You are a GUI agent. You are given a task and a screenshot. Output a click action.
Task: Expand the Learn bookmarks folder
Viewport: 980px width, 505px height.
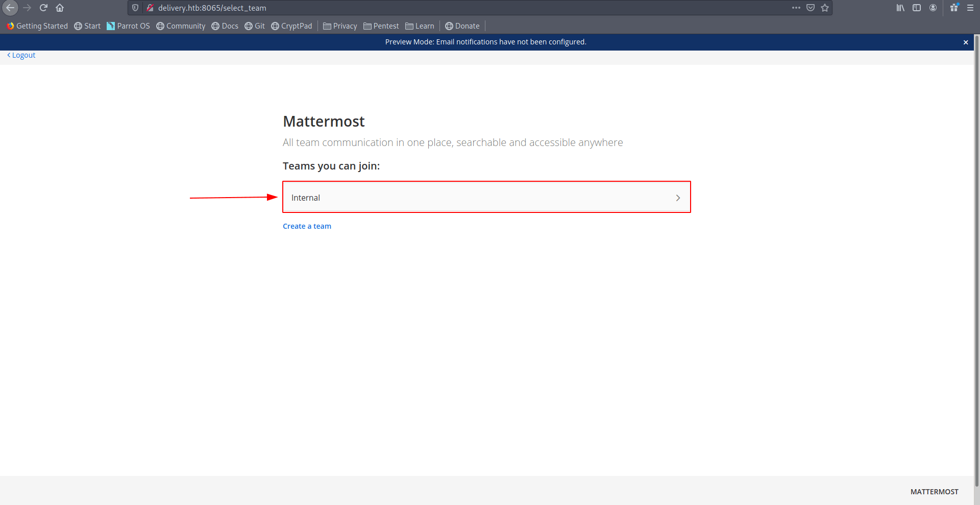(x=420, y=26)
